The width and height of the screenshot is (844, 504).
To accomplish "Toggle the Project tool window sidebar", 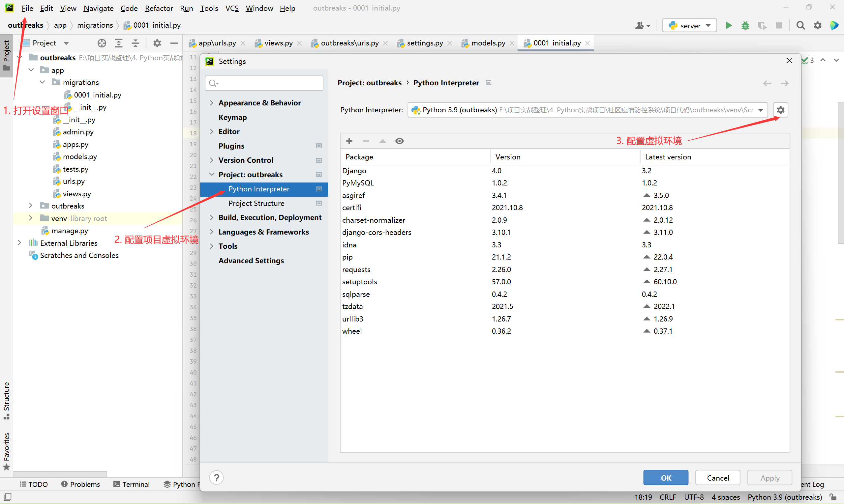I will point(6,55).
